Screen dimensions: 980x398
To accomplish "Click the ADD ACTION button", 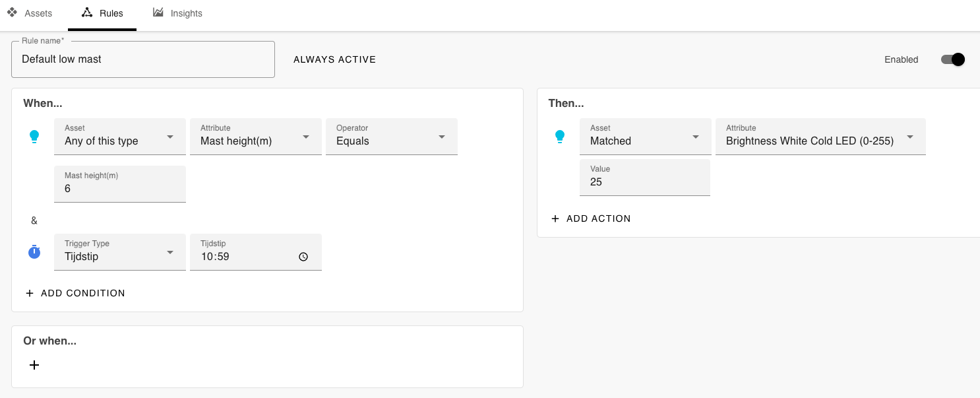I will pos(591,218).
